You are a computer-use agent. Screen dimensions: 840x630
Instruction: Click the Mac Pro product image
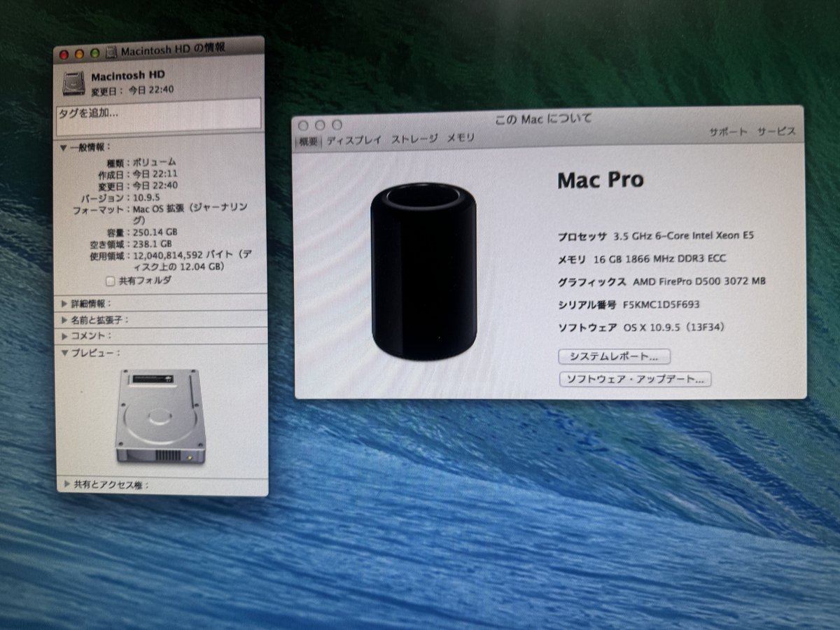pos(422,273)
